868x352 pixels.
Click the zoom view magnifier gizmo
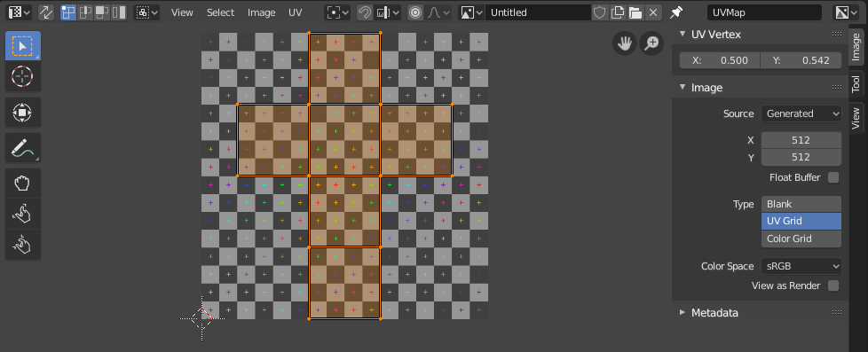(x=652, y=43)
